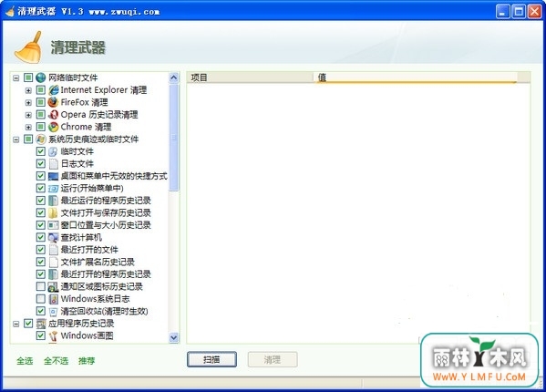Click the desktop icon beside 桌面和菜单中无效的快捷方式

[x=53, y=176]
